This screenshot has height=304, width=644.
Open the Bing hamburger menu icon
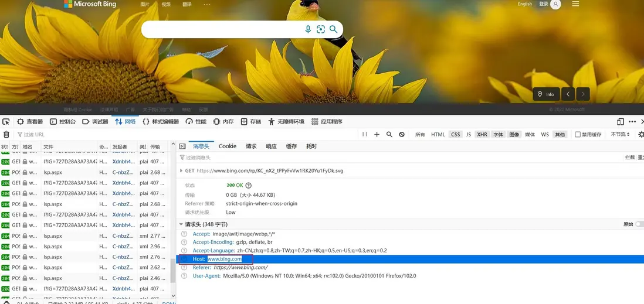pyautogui.click(x=575, y=4)
